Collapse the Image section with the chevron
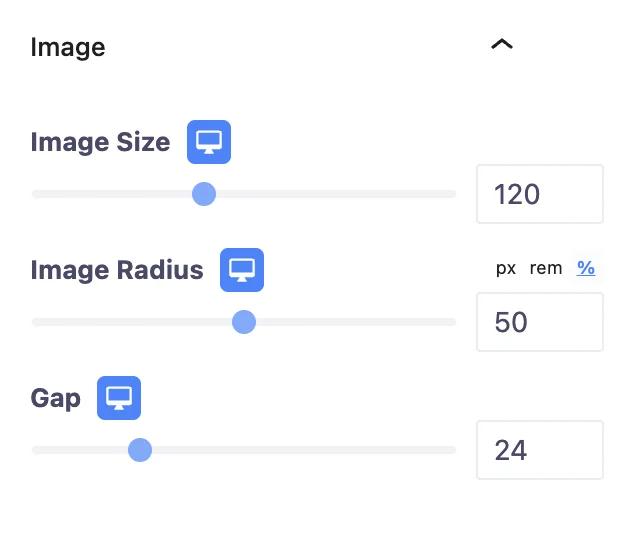 (x=501, y=45)
